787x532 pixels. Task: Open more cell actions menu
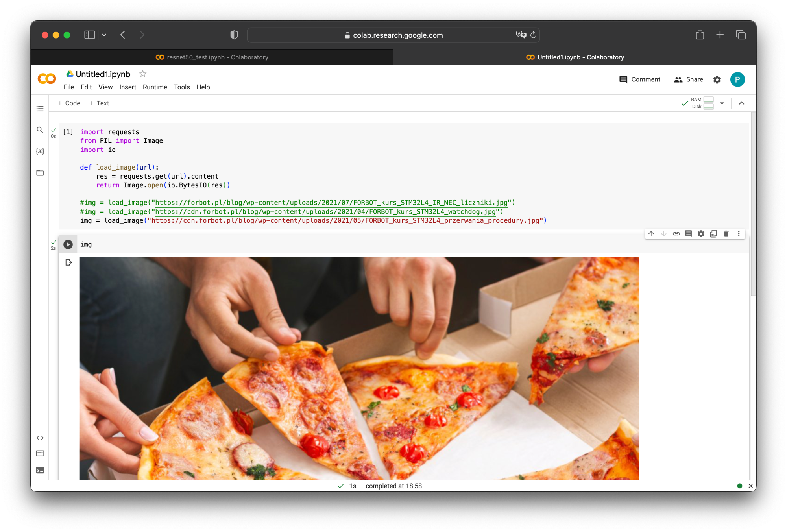739,234
